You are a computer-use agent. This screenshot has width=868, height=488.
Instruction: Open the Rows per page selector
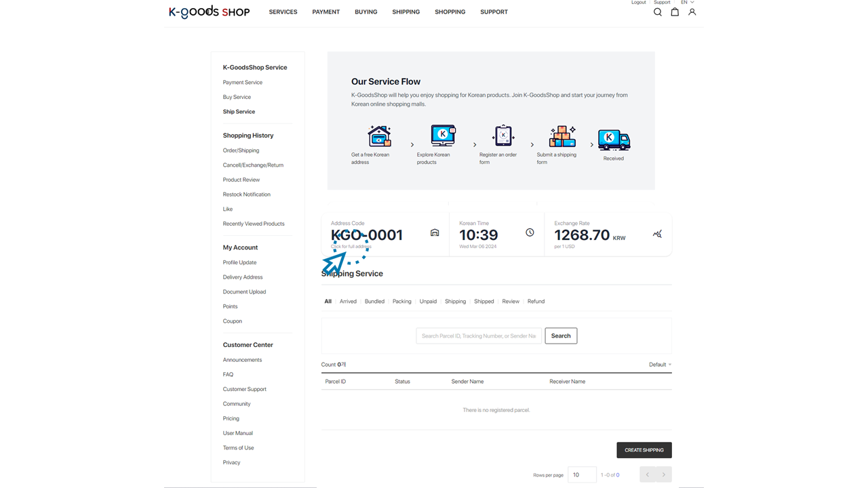pos(582,474)
